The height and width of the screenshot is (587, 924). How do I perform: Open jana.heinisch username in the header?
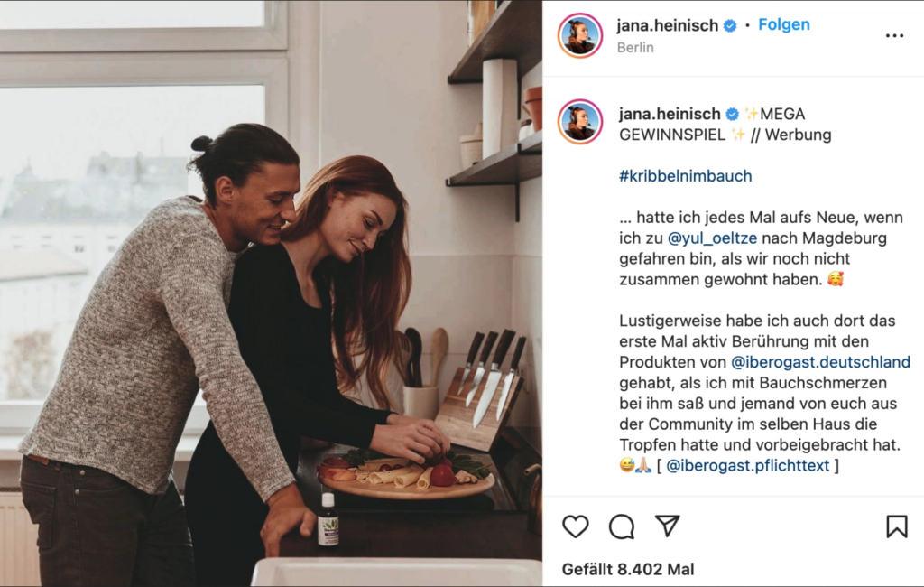667,25
